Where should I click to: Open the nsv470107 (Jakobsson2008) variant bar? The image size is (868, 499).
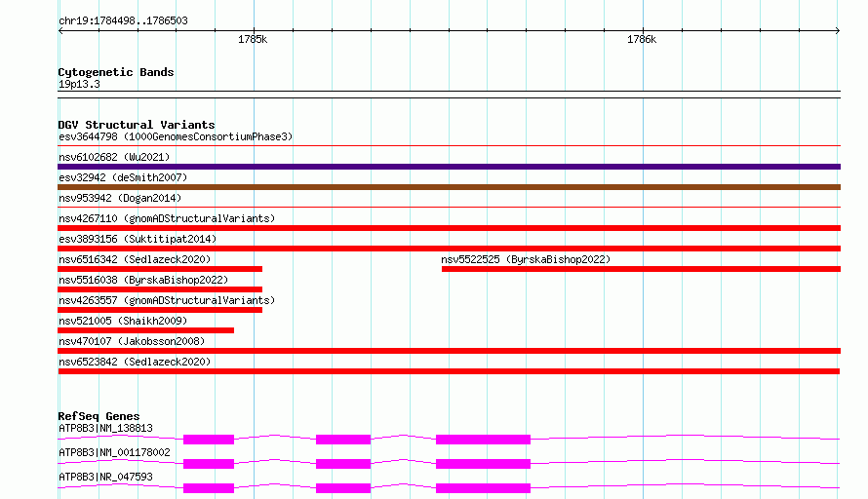click(x=449, y=351)
